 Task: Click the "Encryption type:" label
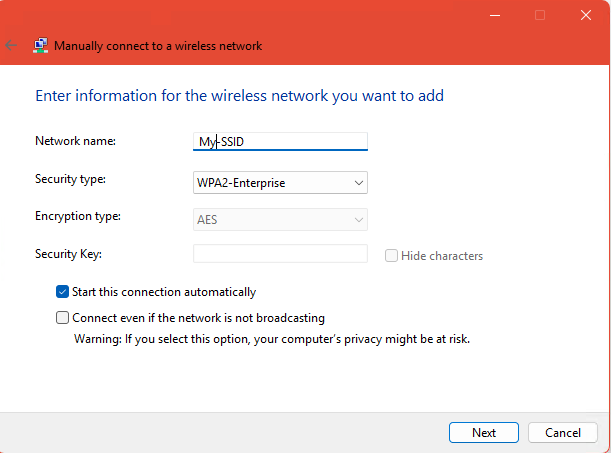[x=77, y=216]
